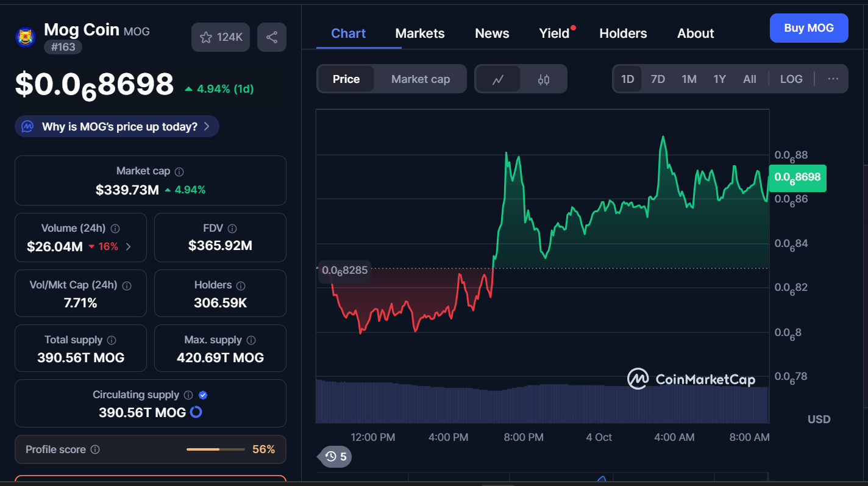
Task: Click circulating supply verified badge
Action: click(203, 395)
